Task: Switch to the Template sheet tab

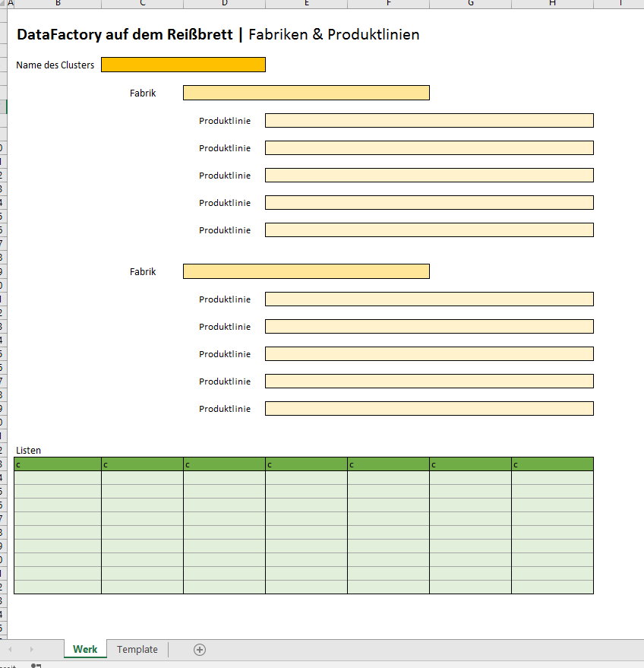Action: coord(137,649)
